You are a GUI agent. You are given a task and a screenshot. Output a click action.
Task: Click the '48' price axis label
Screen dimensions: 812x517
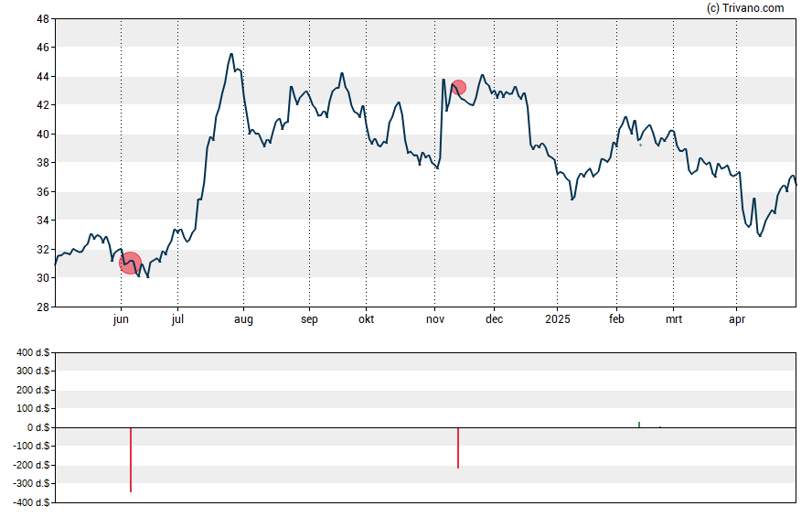click(43, 19)
